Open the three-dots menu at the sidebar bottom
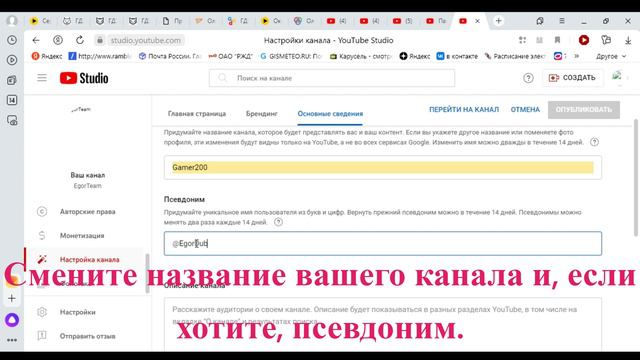 (12, 340)
